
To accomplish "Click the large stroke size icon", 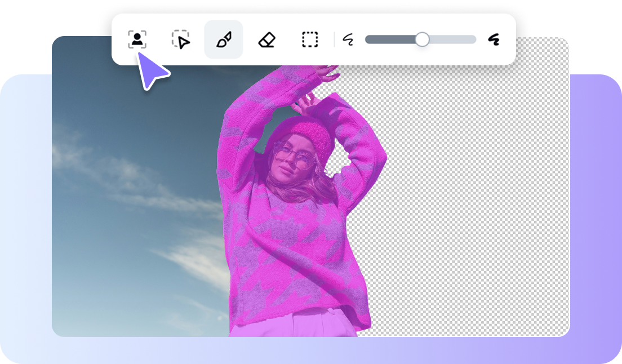I will 494,38.
